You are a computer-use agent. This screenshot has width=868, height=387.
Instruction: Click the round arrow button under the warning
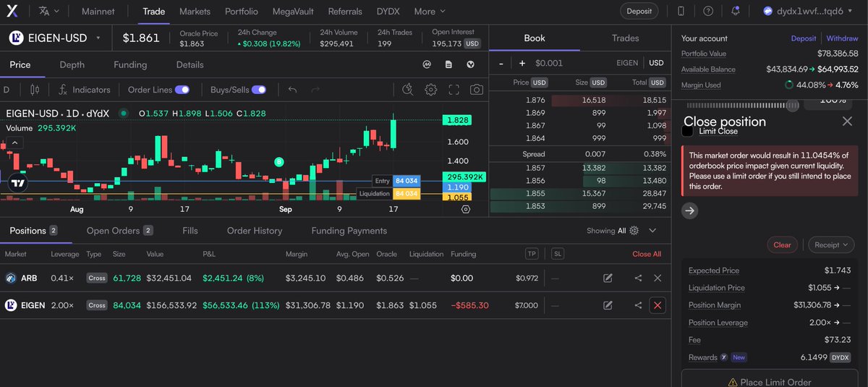pos(690,210)
